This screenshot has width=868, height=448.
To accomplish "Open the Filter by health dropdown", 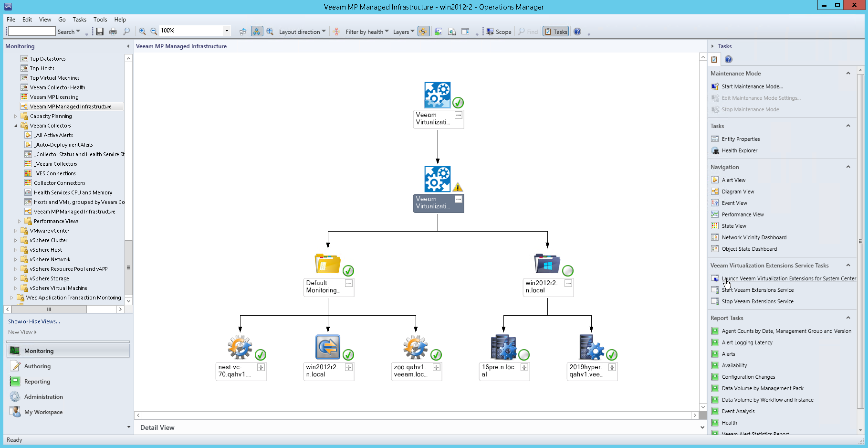I will tap(367, 32).
